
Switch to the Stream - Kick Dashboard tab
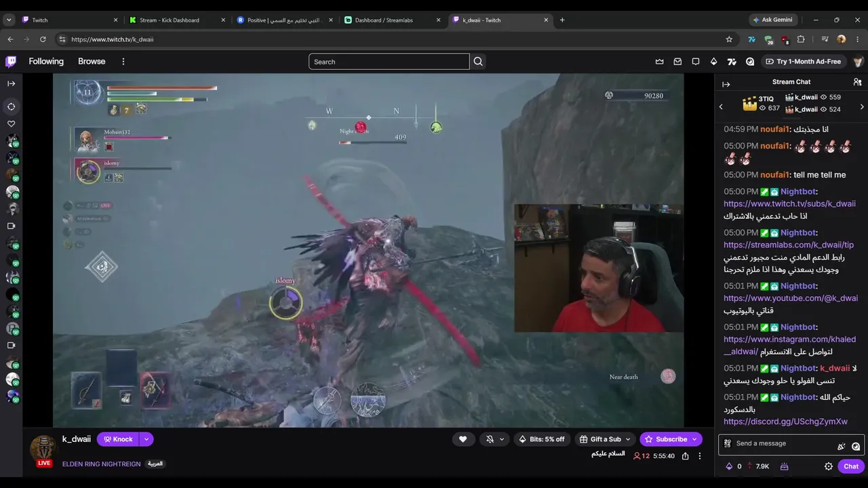(178, 20)
